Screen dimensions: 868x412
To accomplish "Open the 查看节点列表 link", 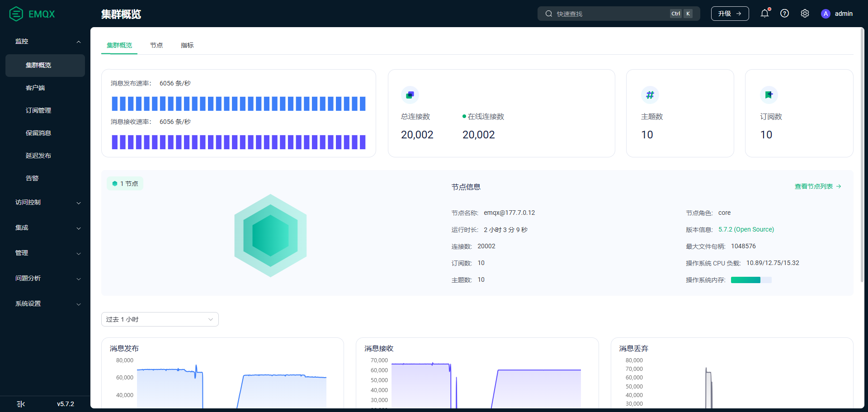I will [x=818, y=186].
